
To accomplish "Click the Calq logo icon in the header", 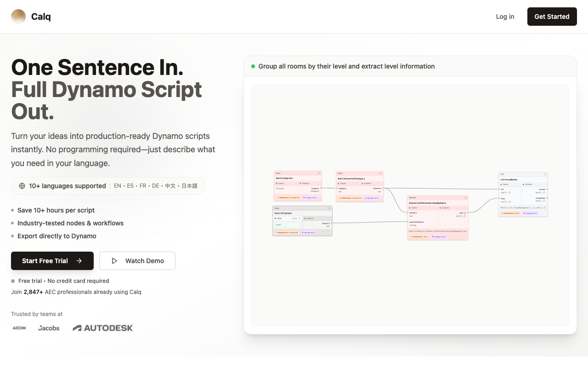I will click(18, 16).
